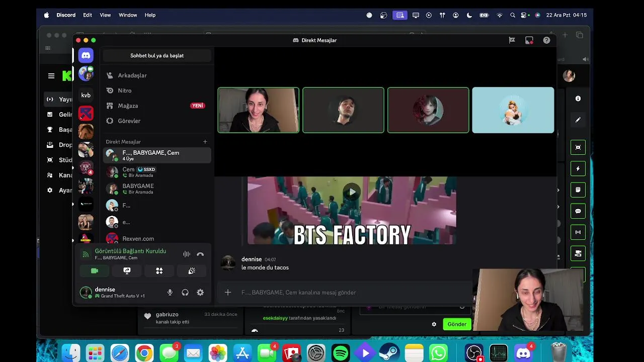Viewport: 644px width, 362px height.
Task: Click dennise user avatar in user panel
Action: (86, 292)
